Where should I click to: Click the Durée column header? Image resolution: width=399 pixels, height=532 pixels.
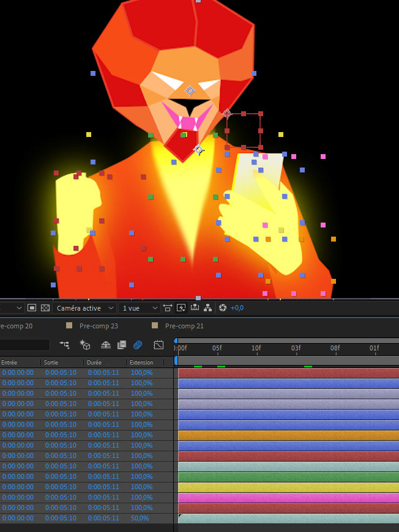(94, 363)
